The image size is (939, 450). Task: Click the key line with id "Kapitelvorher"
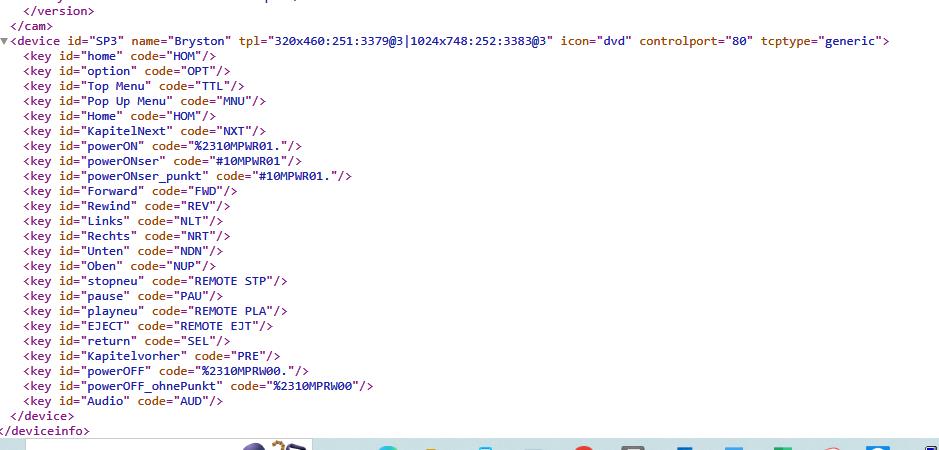152,356
